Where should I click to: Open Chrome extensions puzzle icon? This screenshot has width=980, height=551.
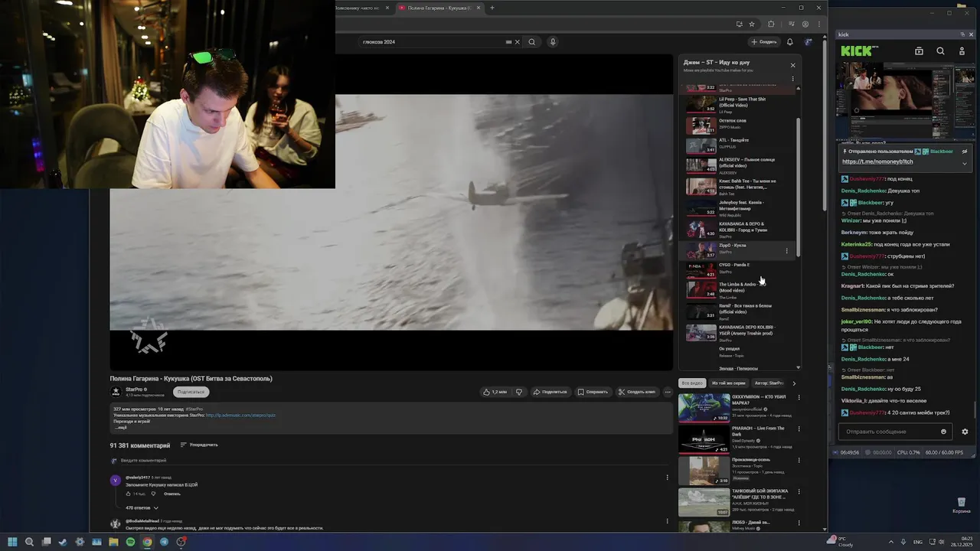771,24
